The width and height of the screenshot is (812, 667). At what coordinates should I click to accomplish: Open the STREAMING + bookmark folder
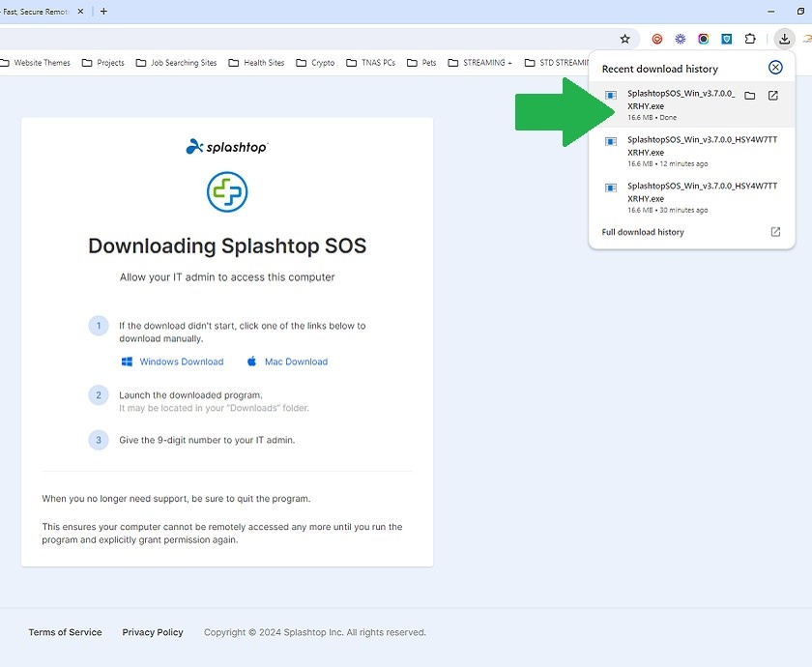click(480, 63)
